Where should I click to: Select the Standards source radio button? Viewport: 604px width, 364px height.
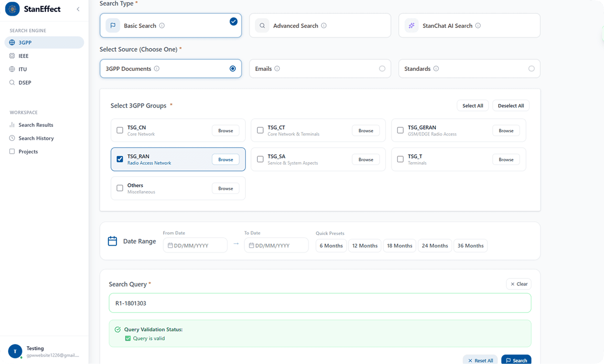[531, 69]
